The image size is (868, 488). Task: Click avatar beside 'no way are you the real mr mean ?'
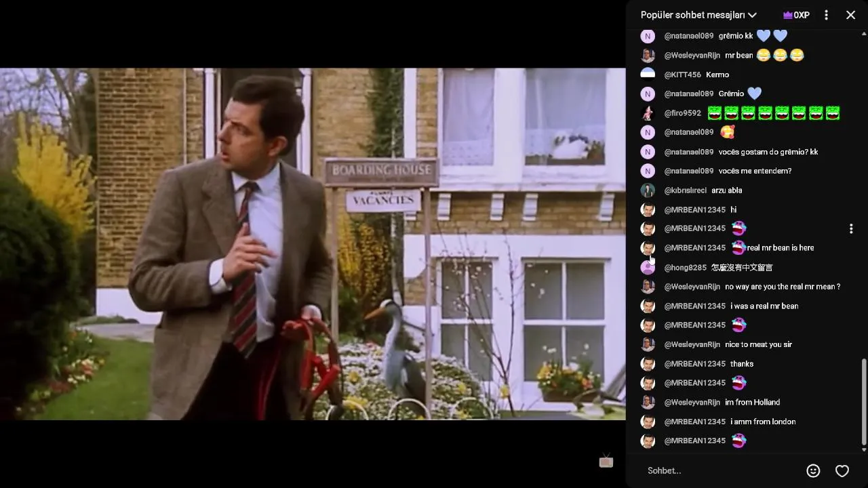pyautogui.click(x=648, y=287)
